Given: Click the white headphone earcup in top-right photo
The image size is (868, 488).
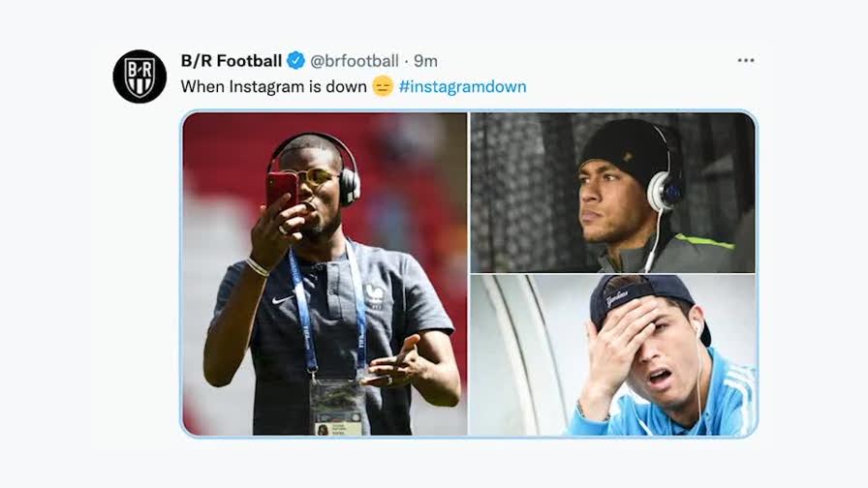Looking at the screenshot, I should point(665,189).
